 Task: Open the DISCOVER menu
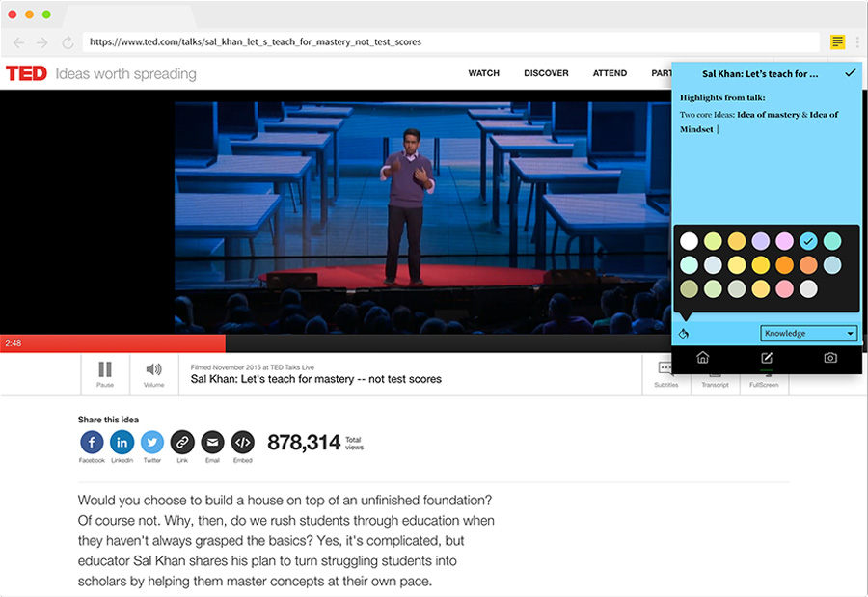point(546,73)
